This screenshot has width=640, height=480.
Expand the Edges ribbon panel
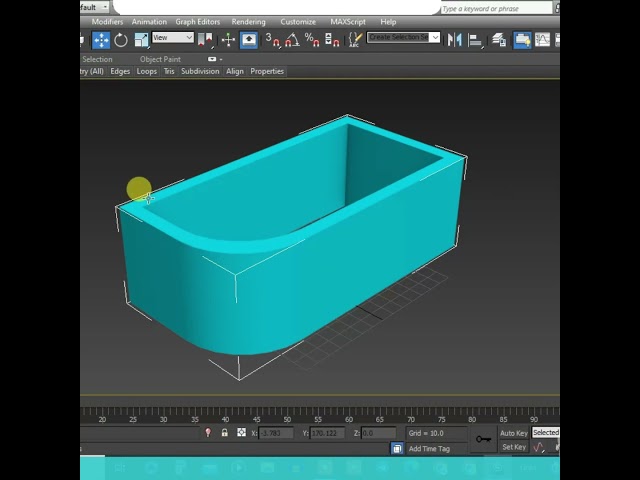coord(120,71)
